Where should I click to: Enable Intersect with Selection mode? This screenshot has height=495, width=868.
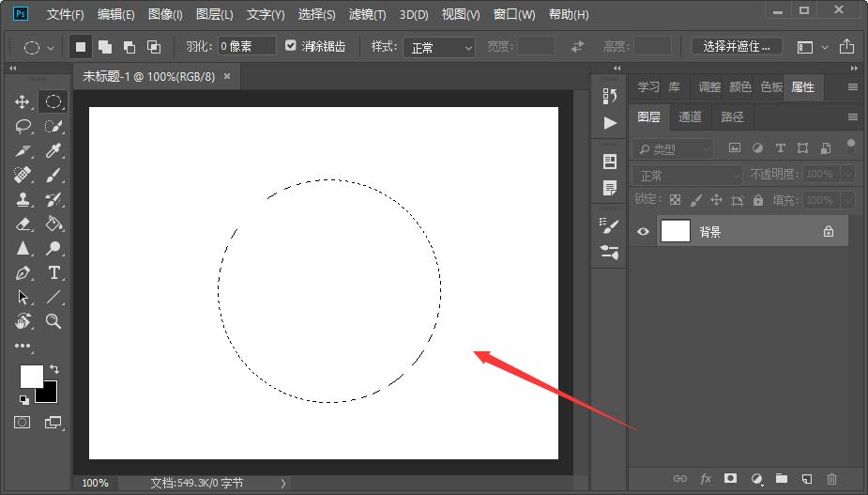point(153,47)
